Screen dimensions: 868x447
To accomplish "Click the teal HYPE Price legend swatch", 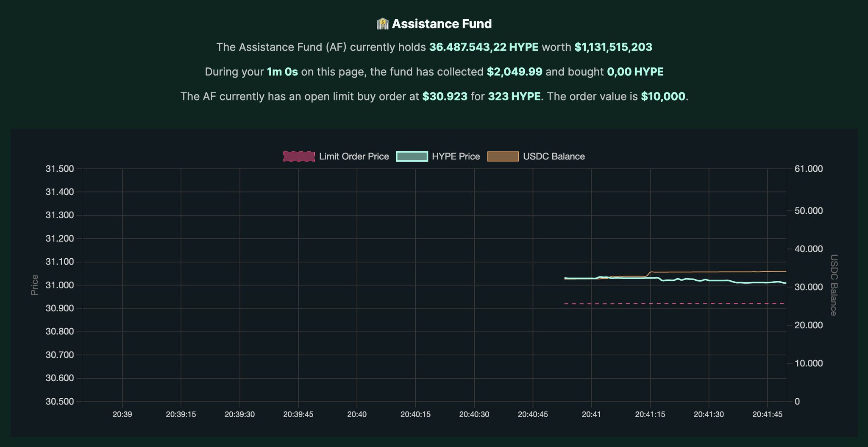I will 412,156.
